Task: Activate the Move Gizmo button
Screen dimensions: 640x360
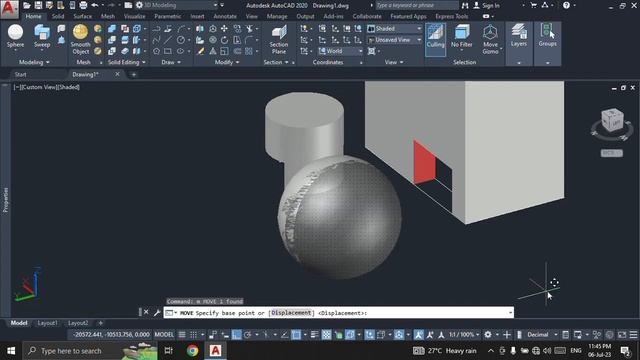Action: (x=490, y=39)
